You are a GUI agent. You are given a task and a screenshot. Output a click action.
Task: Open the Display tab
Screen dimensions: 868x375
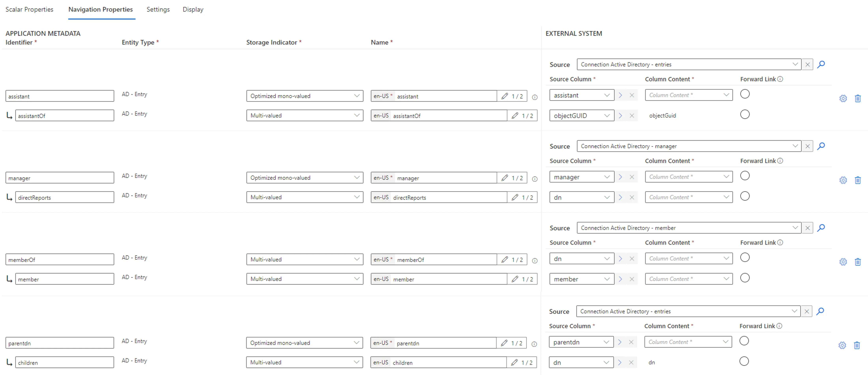pos(192,9)
